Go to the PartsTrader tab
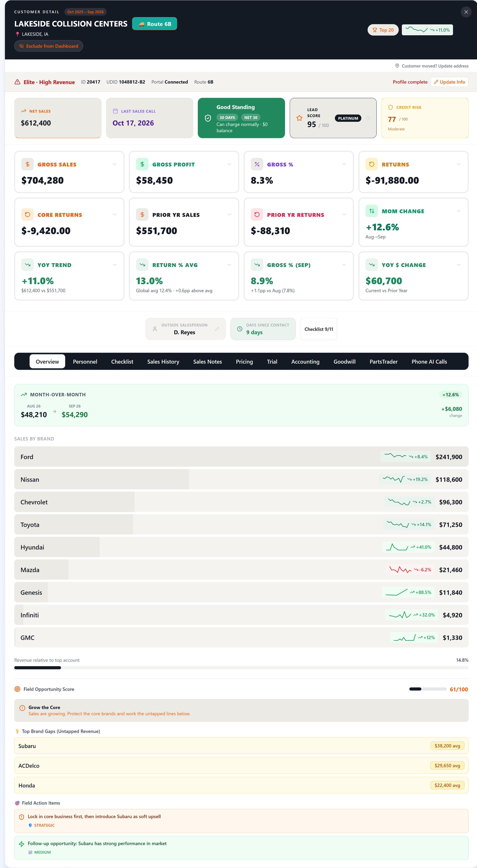Viewport: 477px width, 868px height. [383, 362]
